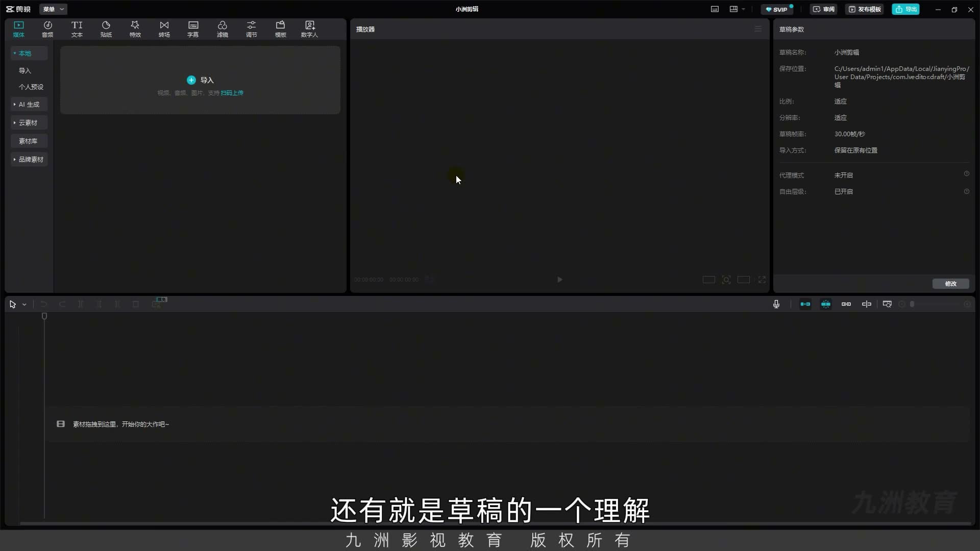
Task: Click the timeline playhead marker
Action: click(x=44, y=316)
